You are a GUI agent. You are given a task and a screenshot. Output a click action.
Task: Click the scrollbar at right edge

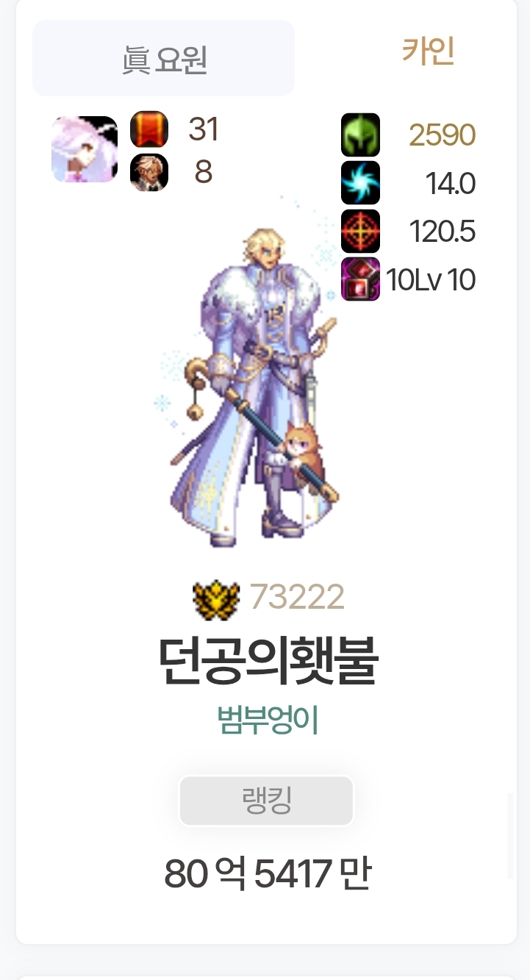(x=510, y=836)
